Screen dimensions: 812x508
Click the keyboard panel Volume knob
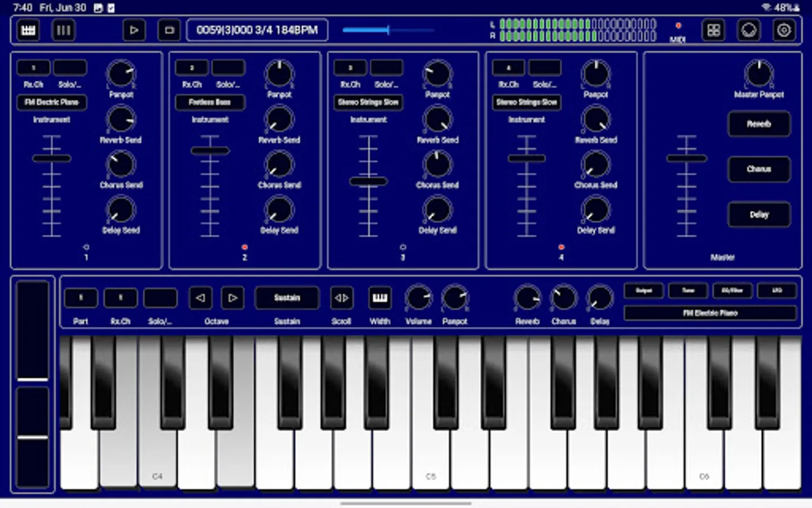point(418,298)
